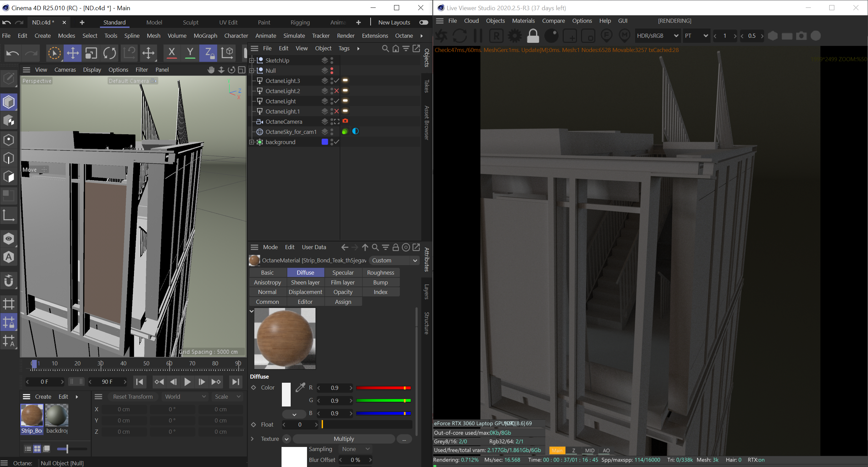Expand the SketchUp object tree
Screen dimensions: 868x467
252,60
